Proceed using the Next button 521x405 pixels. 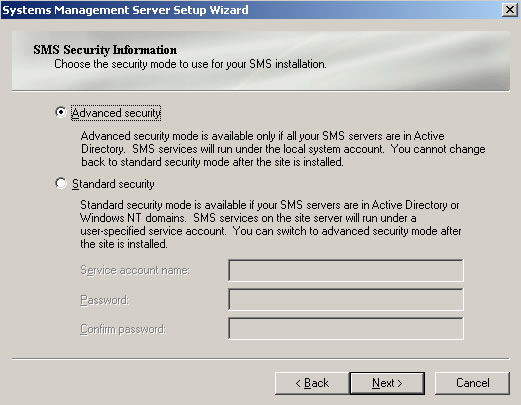point(387,383)
